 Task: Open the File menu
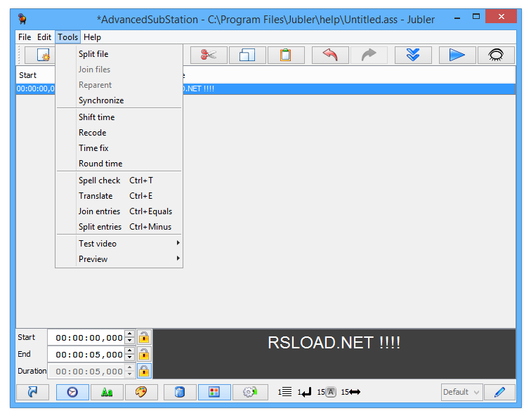[25, 37]
